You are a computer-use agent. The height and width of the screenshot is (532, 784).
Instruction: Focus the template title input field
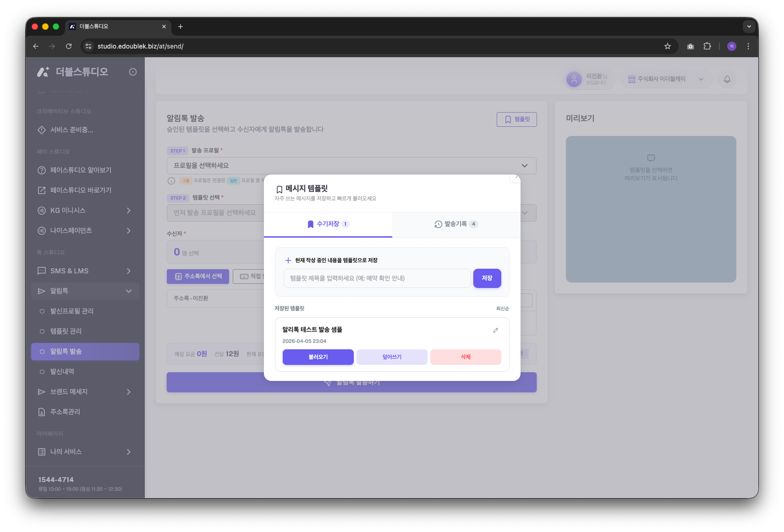pos(377,278)
